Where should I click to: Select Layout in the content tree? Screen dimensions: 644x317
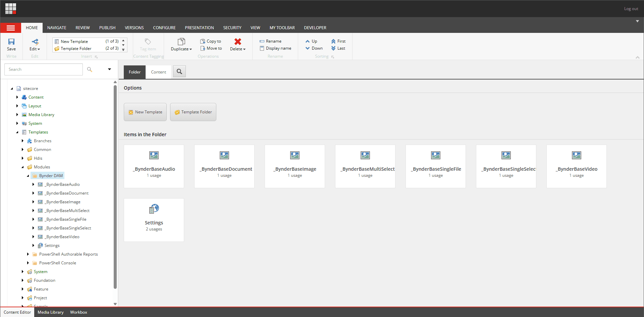35,106
